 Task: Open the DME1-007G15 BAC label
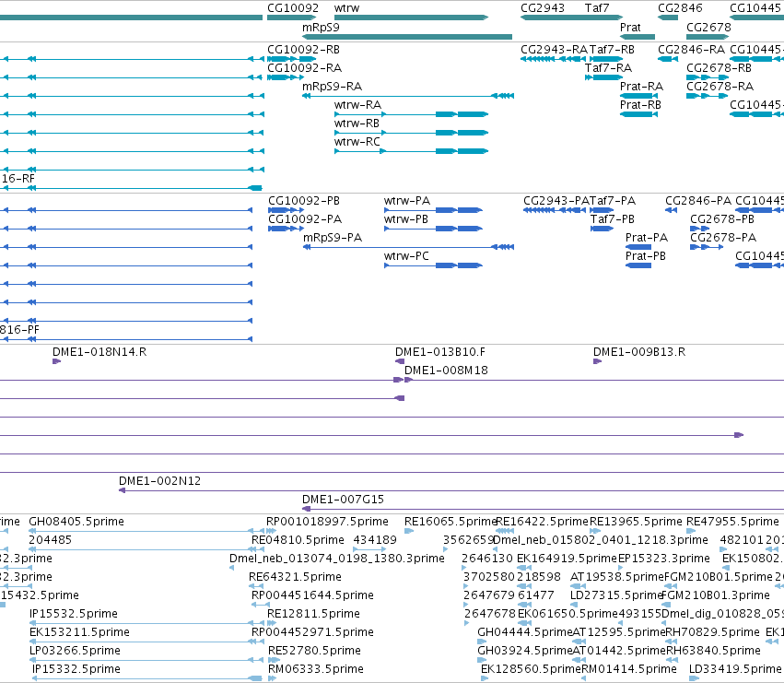343,500
